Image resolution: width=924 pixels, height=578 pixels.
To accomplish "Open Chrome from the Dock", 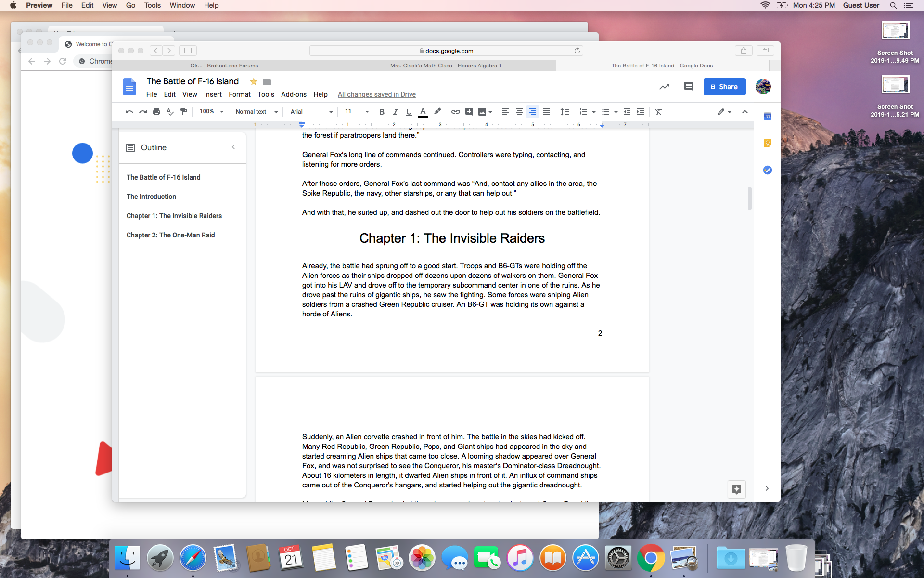I will coord(651,558).
